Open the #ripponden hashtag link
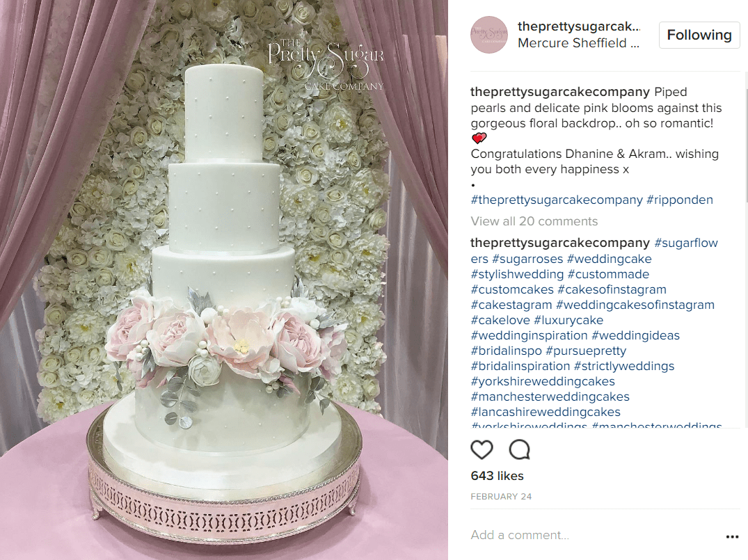748x560 pixels. coord(679,200)
